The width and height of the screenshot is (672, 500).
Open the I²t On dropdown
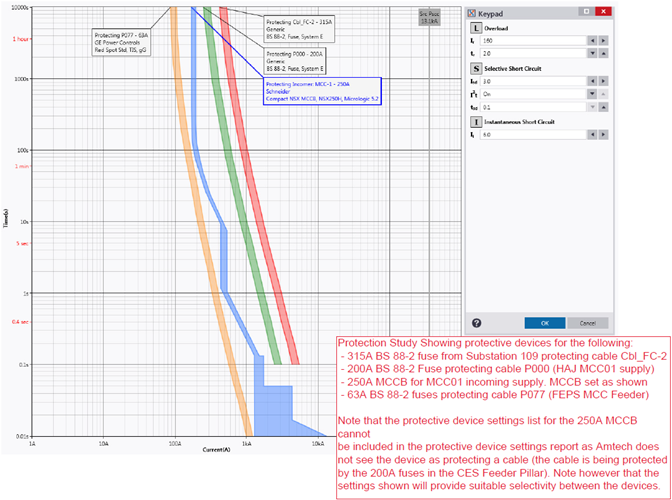pyautogui.click(x=591, y=92)
